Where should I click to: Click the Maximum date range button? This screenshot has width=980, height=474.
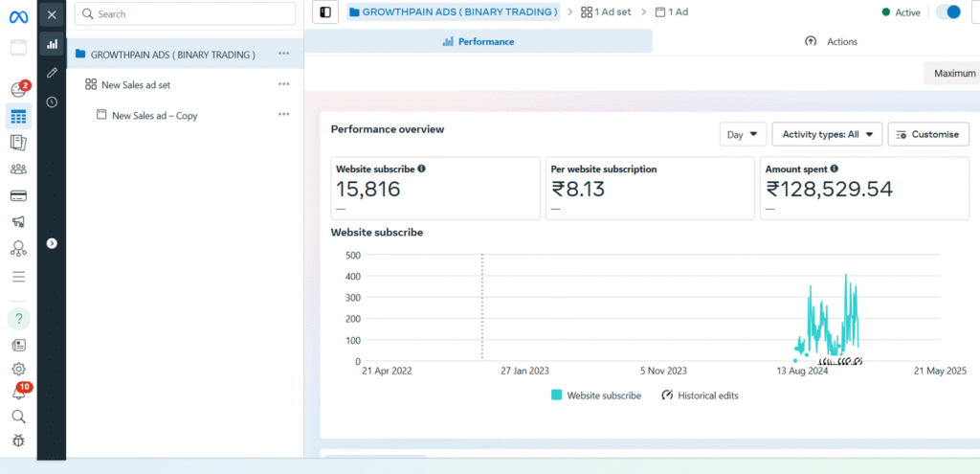(x=952, y=74)
